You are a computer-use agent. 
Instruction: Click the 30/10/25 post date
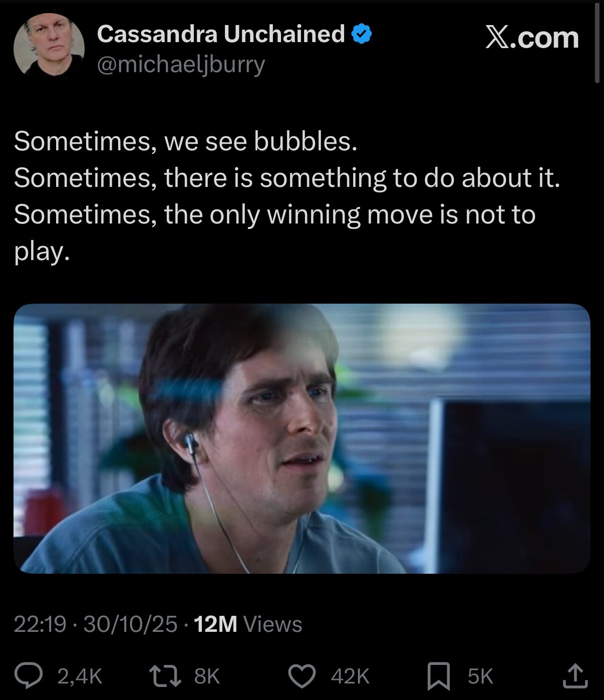(x=131, y=624)
